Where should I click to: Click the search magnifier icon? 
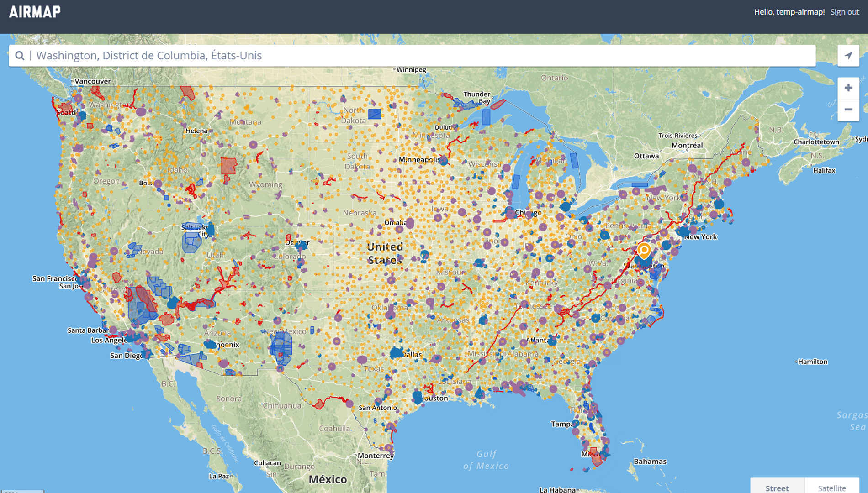(20, 56)
